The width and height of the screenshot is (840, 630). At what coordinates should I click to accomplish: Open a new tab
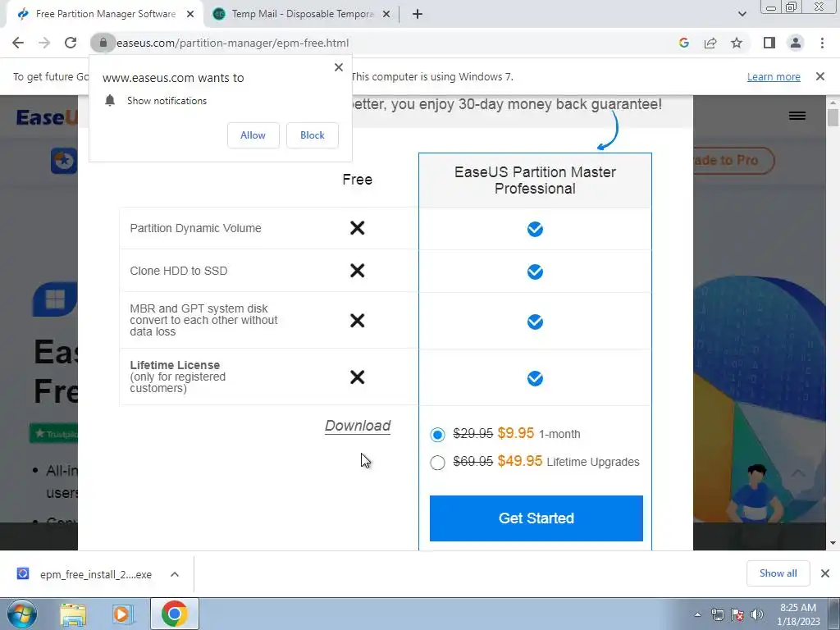pyautogui.click(x=418, y=15)
